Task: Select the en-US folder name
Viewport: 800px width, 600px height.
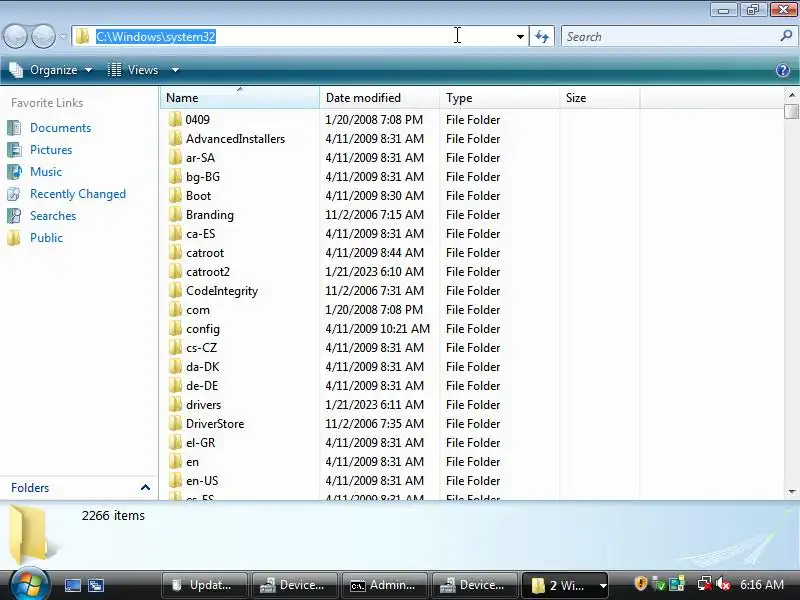Action: point(202,481)
